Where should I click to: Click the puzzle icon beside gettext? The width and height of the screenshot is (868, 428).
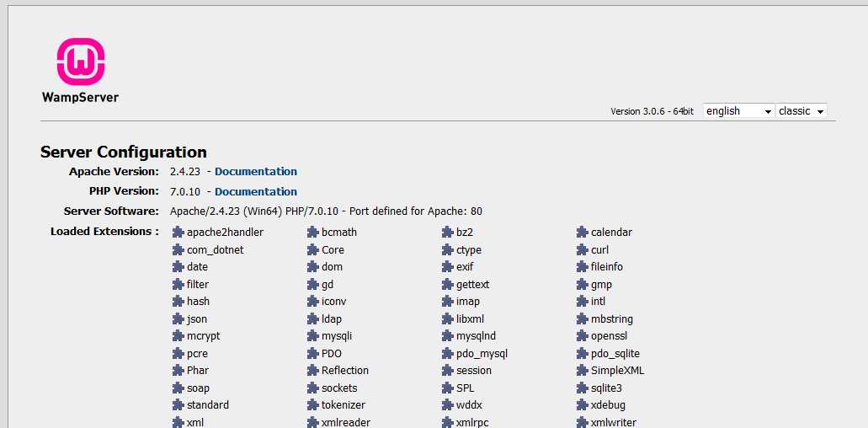tap(447, 284)
